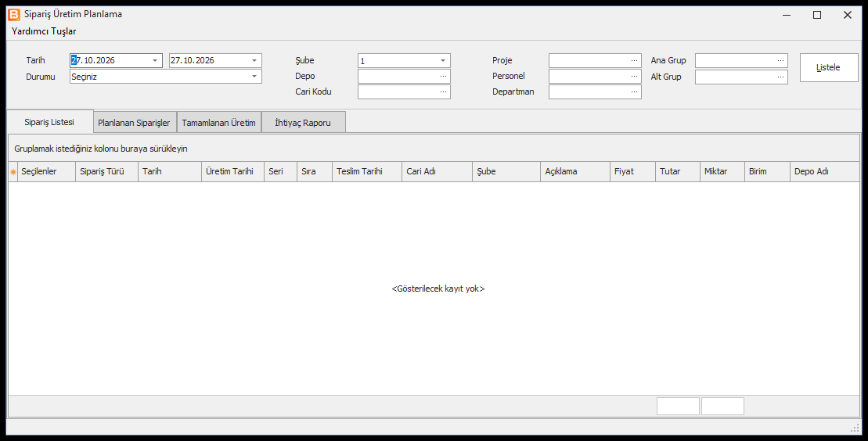Switch to the Planlanan Siparişler tab
Image resolution: width=868 pixels, height=441 pixels.
pos(134,123)
